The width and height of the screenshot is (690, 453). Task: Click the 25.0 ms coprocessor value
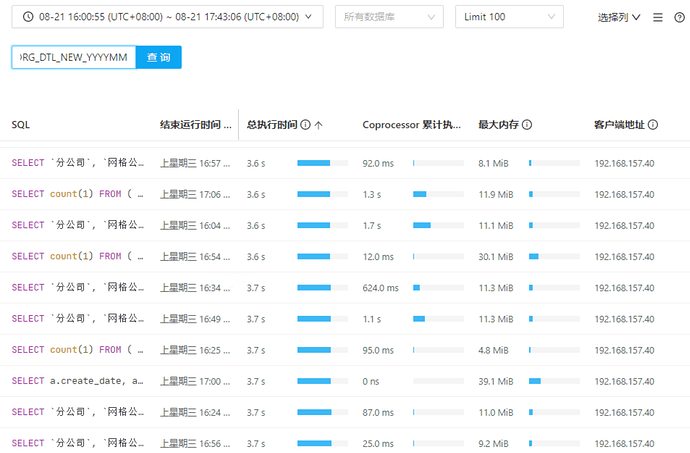378,444
